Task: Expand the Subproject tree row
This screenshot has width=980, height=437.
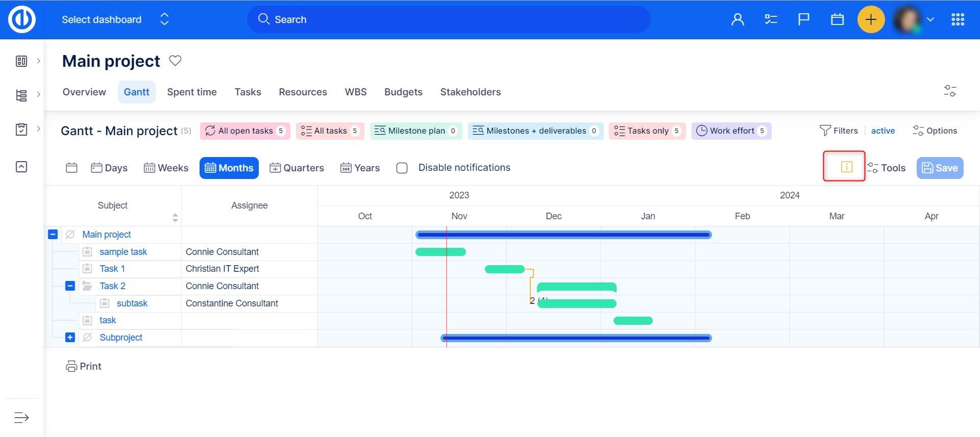Action: pos(70,338)
